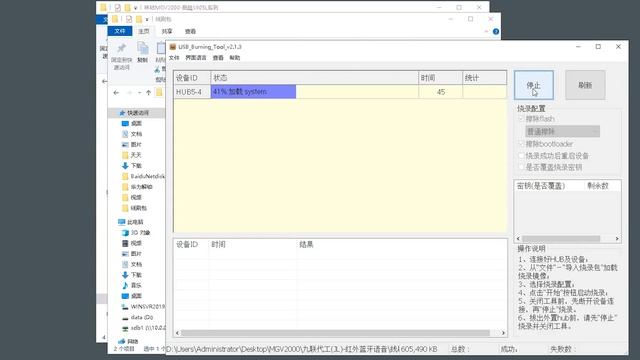Click the 时间 column header in top table

tap(441, 78)
